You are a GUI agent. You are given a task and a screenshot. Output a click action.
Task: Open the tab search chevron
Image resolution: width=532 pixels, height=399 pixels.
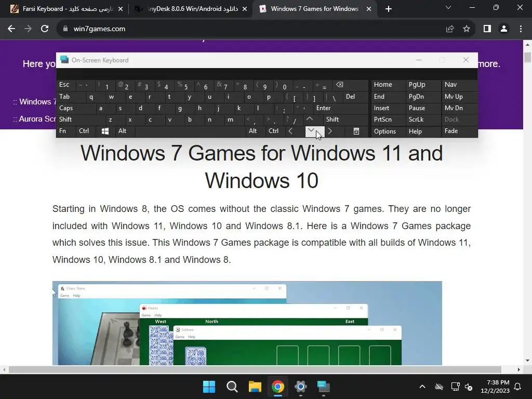(448, 7)
